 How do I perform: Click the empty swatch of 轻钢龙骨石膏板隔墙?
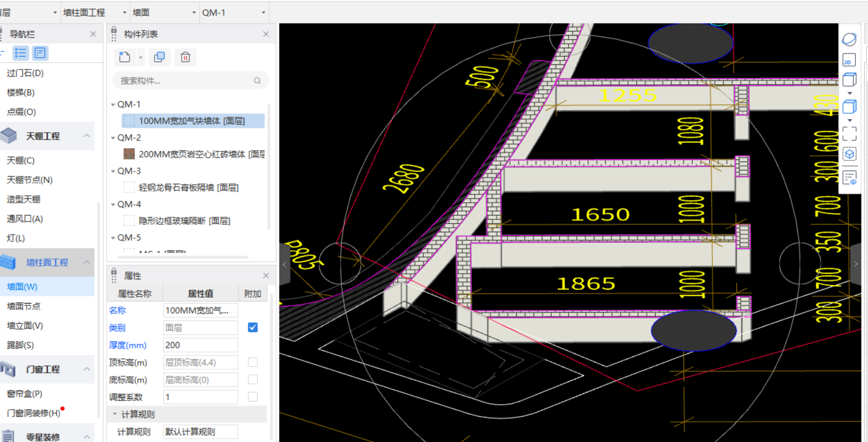click(x=129, y=187)
